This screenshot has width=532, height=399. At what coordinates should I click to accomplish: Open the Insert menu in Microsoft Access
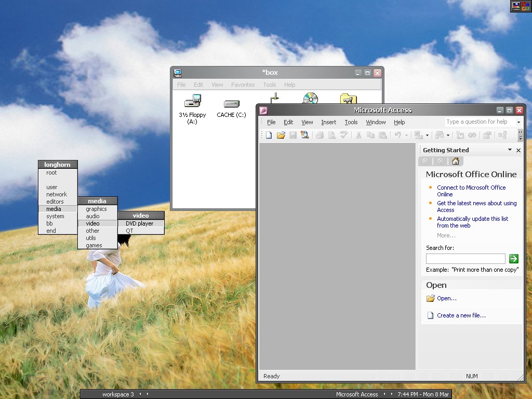point(328,122)
